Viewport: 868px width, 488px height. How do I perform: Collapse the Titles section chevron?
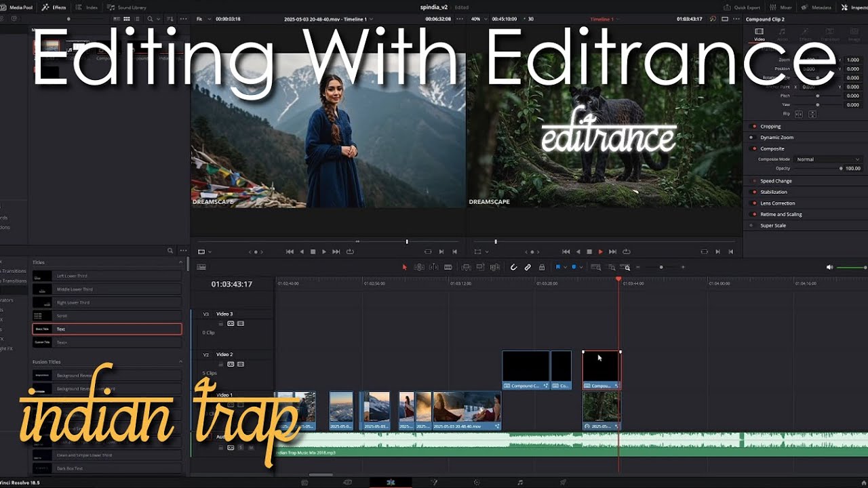point(180,262)
